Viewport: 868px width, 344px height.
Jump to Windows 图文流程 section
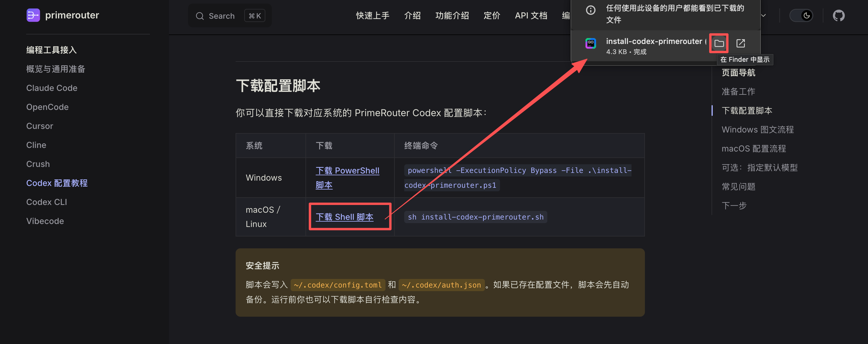coord(757,130)
